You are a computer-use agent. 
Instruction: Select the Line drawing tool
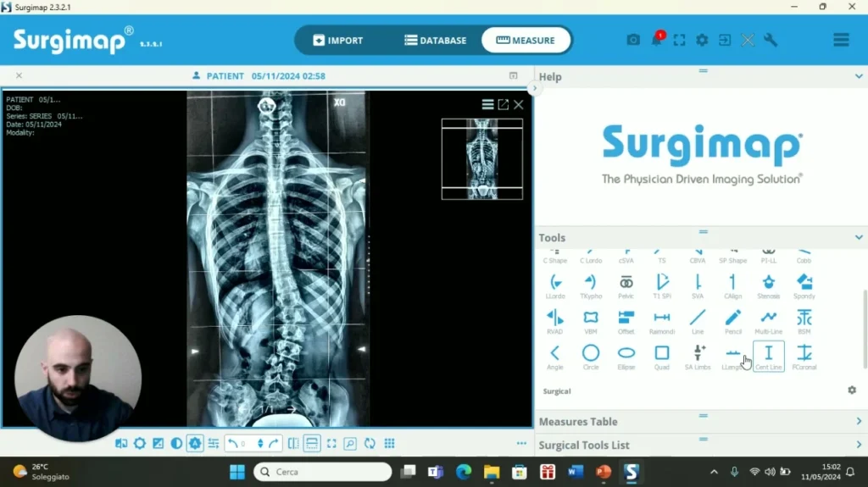coord(698,322)
